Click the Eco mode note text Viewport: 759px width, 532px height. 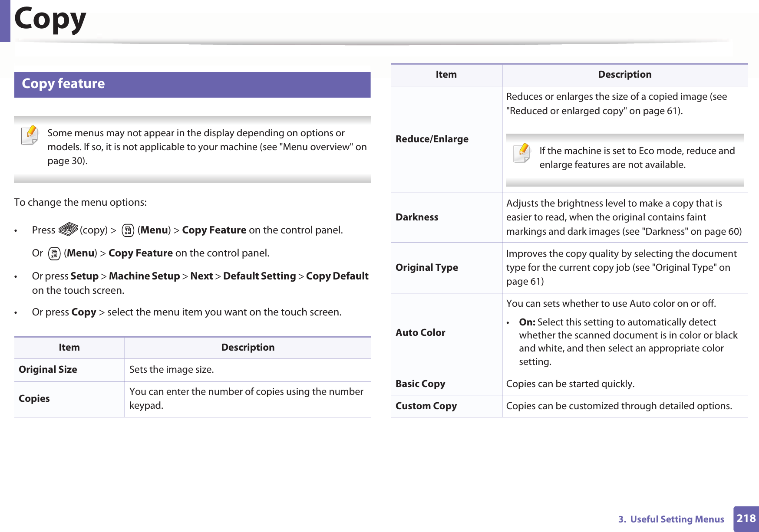point(637,158)
